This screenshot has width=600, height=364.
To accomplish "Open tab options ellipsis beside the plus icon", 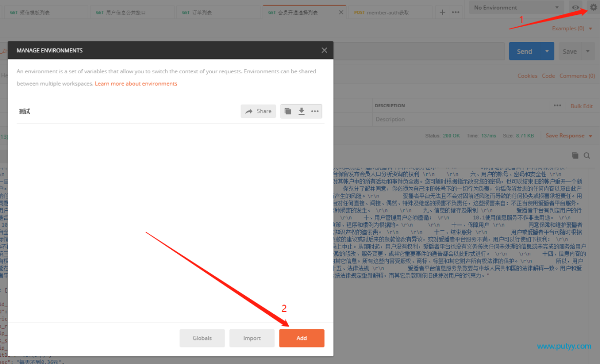I will [x=455, y=12].
